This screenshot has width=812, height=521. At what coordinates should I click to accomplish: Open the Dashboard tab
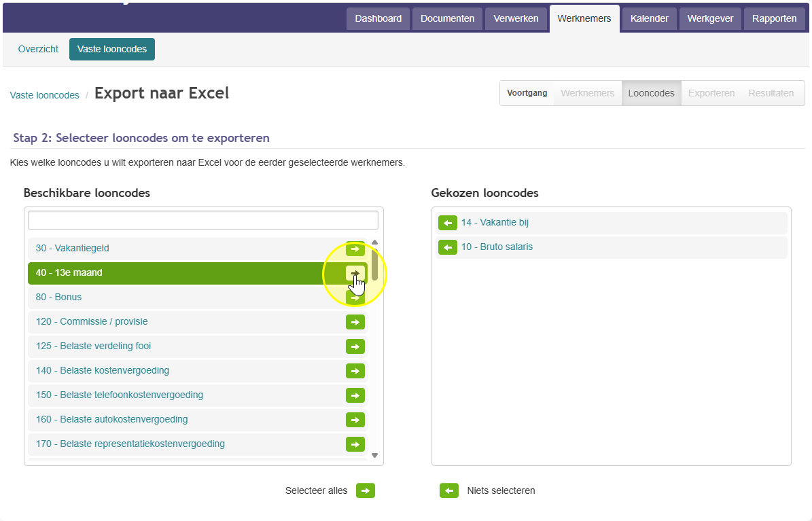click(378, 18)
